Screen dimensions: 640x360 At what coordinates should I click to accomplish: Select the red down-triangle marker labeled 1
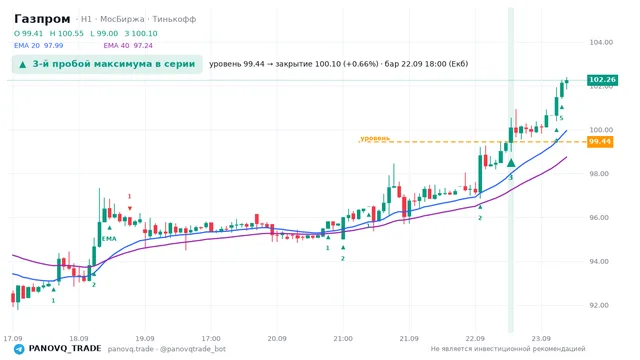[129, 208]
